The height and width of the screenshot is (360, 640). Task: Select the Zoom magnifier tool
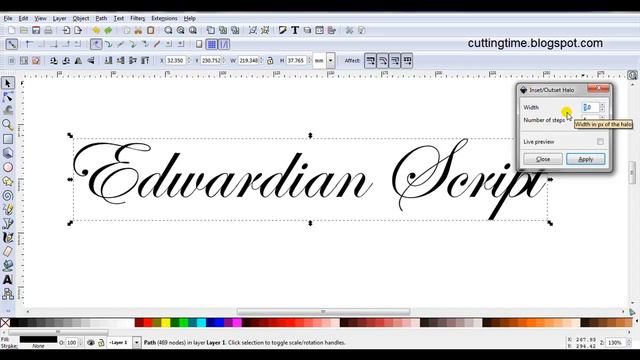click(8, 125)
